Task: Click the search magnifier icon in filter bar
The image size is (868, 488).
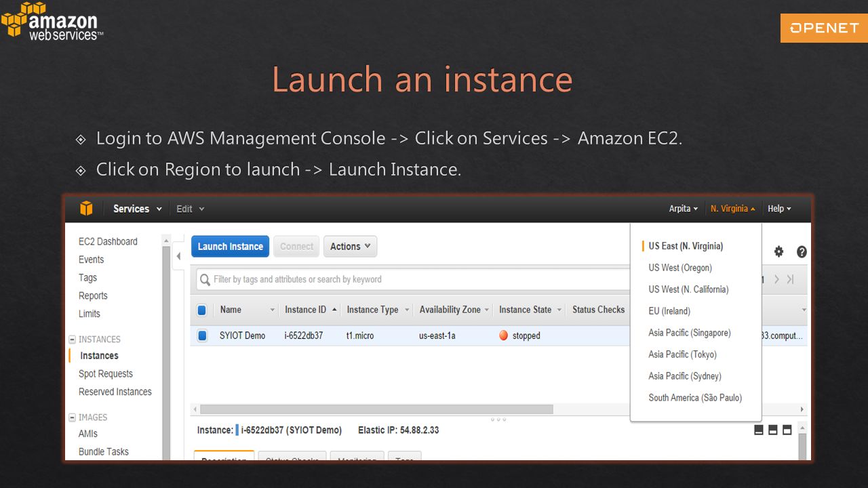Action: (205, 279)
